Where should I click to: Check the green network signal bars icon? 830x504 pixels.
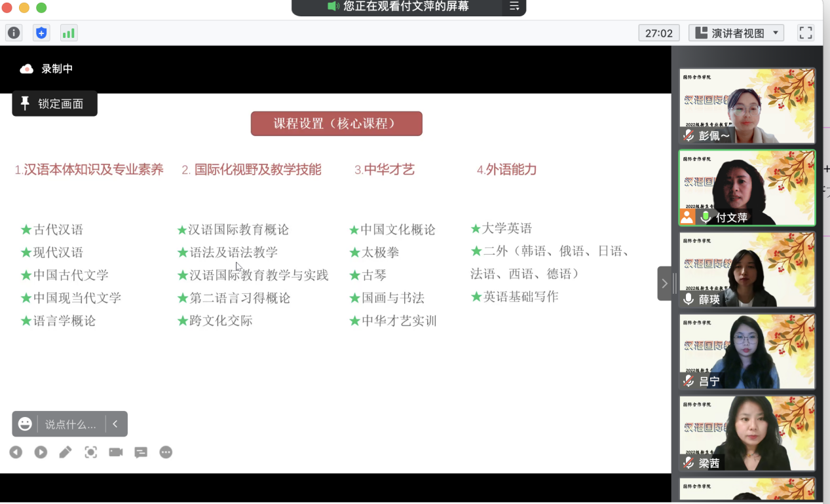(x=68, y=33)
